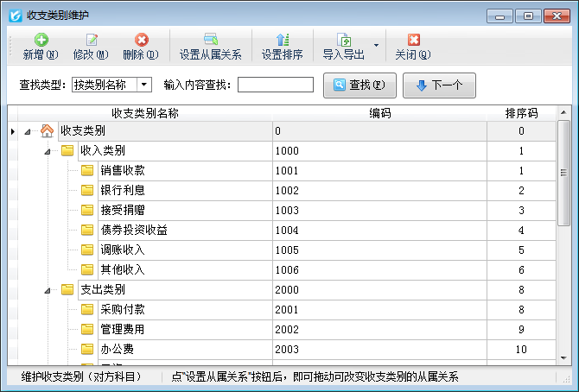This screenshot has width=579, height=392.
Task: Select the 银行利息 tree row
Action: pos(123,191)
